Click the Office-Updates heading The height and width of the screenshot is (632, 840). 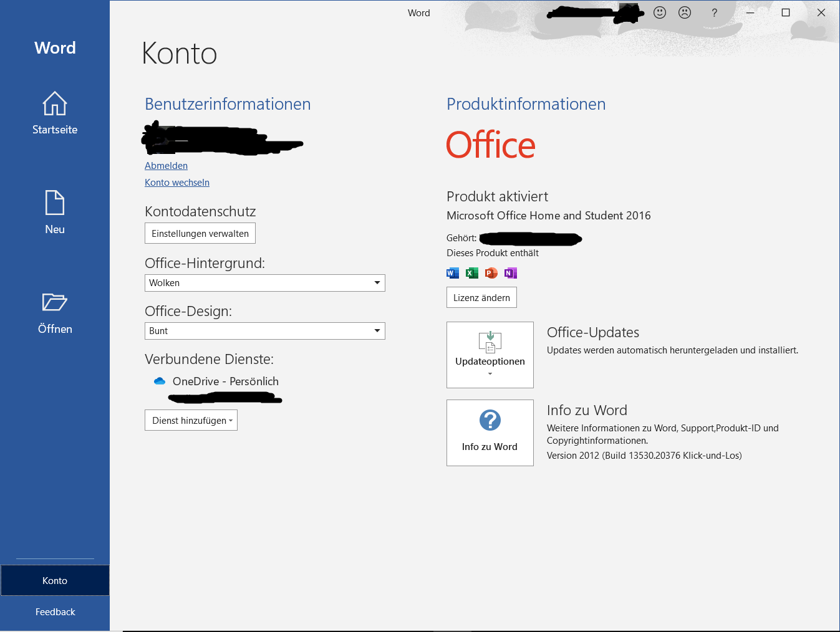click(593, 332)
